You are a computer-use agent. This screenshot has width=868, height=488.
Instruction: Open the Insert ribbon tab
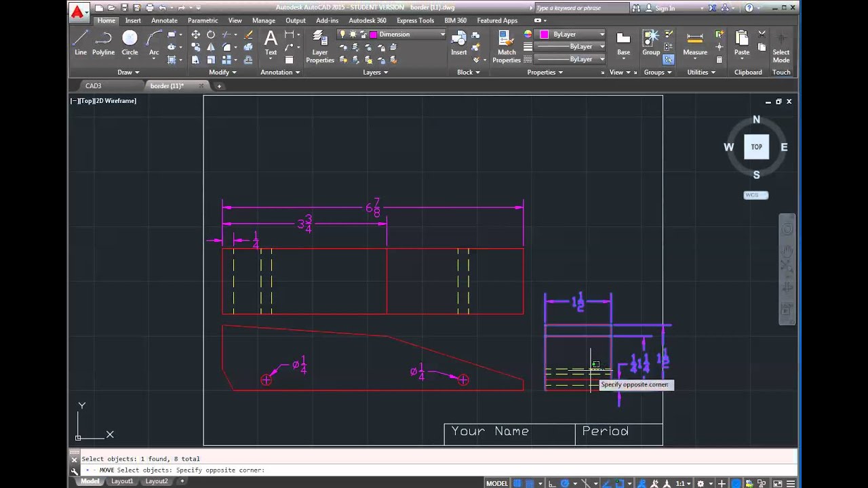[x=133, y=20]
